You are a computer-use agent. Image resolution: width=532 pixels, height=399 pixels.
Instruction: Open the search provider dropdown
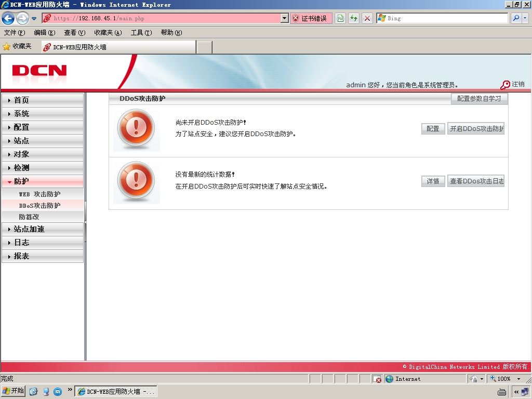coord(525,18)
